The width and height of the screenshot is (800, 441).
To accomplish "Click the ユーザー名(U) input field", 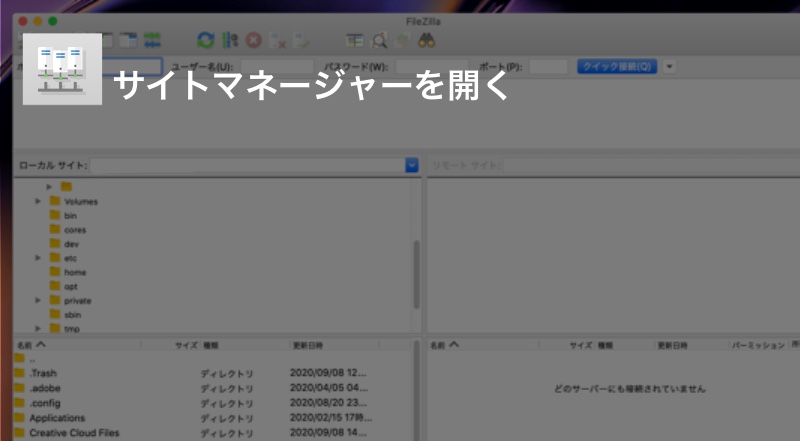I will click(x=277, y=66).
